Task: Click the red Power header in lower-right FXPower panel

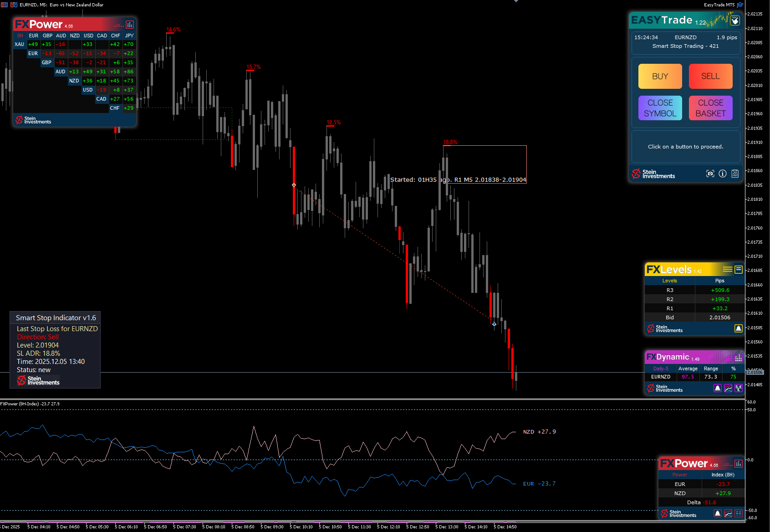Action: click(680, 475)
